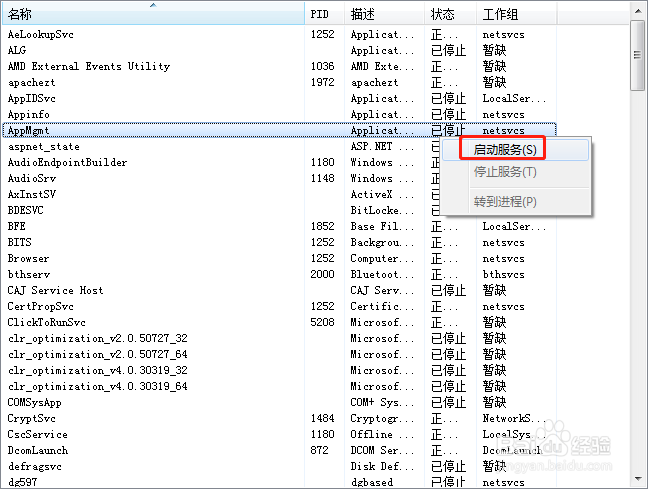Click PID 2000 in the bthserv row
The height and width of the screenshot is (489, 648).
[322, 274]
